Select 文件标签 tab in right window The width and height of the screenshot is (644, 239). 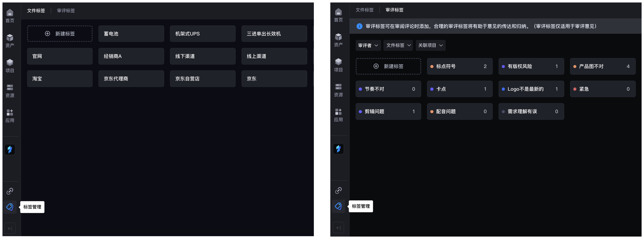click(364, 10)
